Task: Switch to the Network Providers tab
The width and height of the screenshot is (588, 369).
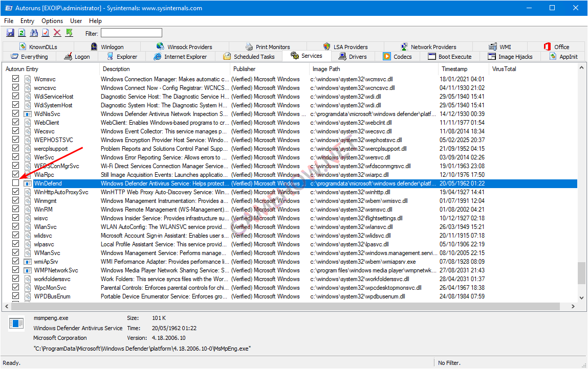Action: (428, 47)
